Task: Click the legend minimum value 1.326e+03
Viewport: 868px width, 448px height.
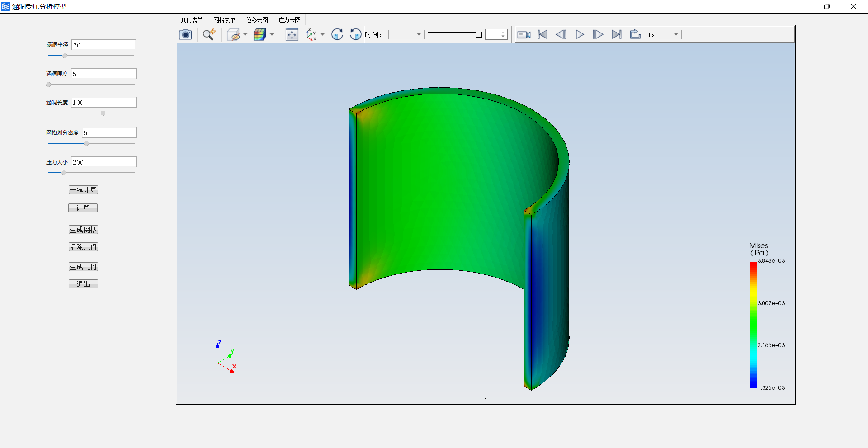Action: (x=771, y=388)
